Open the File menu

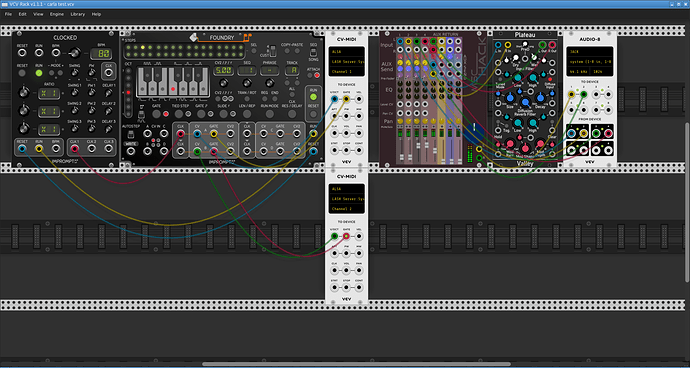tap(8, 14)
